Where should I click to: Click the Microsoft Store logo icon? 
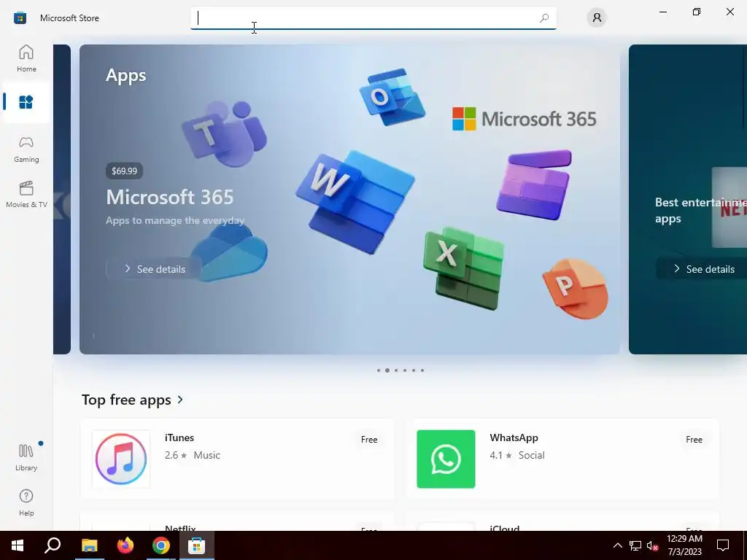tap(20, 18)
